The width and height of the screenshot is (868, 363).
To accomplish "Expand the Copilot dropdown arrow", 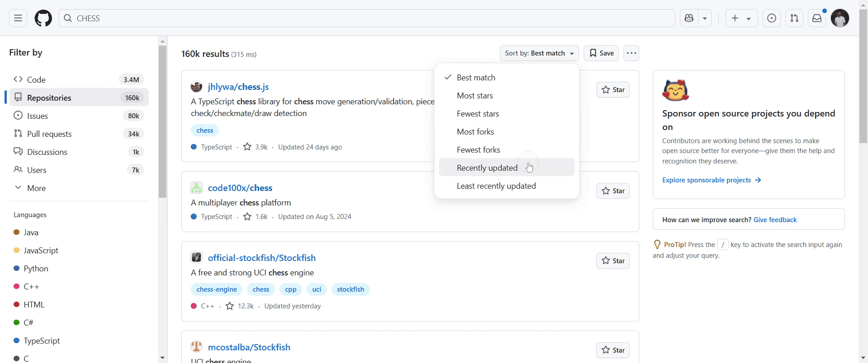I will [x=705, y=18].
